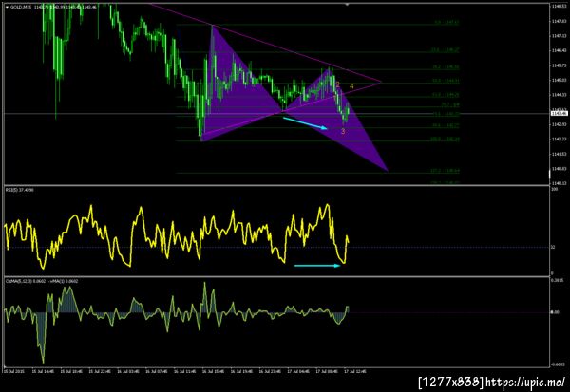Click the RSI scale value 100

click(554, 189)
